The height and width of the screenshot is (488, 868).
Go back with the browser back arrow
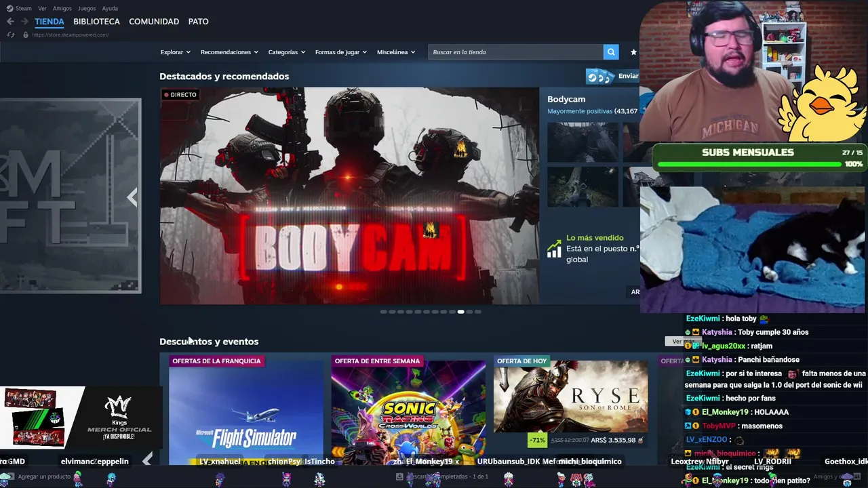[10, 22]
